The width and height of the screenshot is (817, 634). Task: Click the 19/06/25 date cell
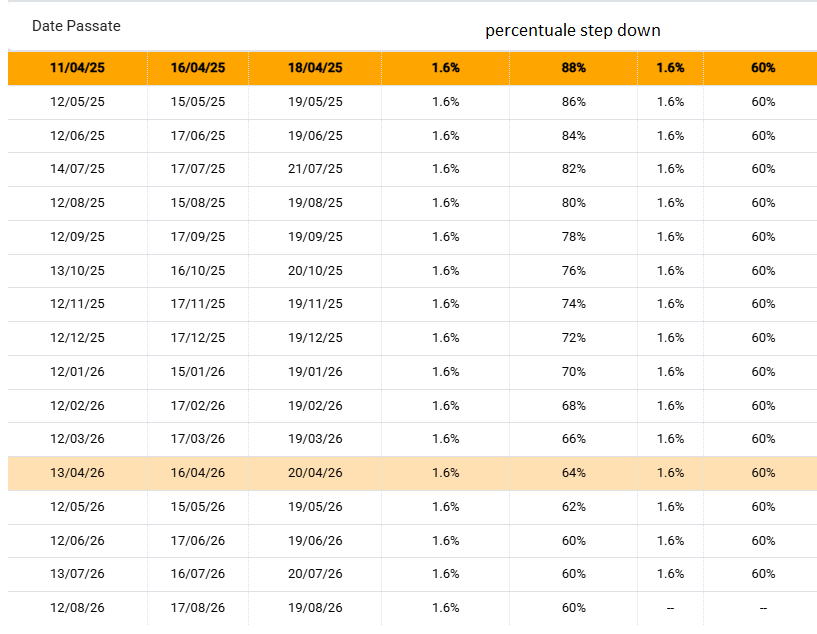315,135
